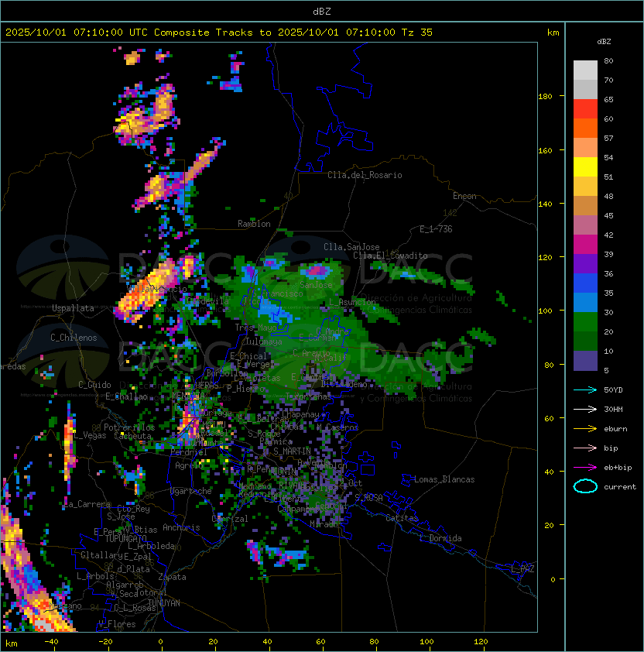
Task: Click the '50YD' legend label
Action: point(613,390)
